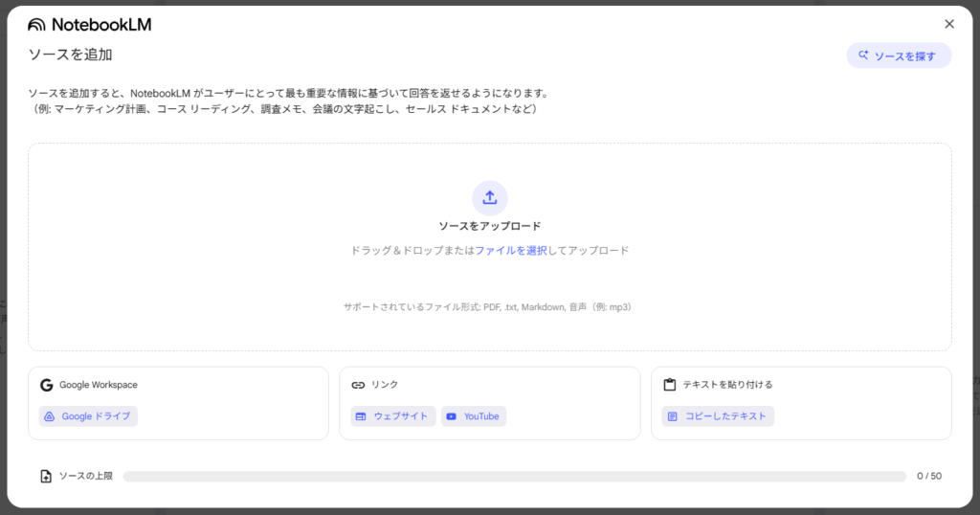
Task: Click the ソースをアップロード heading
Action: pyautogui.click(x=489, y=226)
